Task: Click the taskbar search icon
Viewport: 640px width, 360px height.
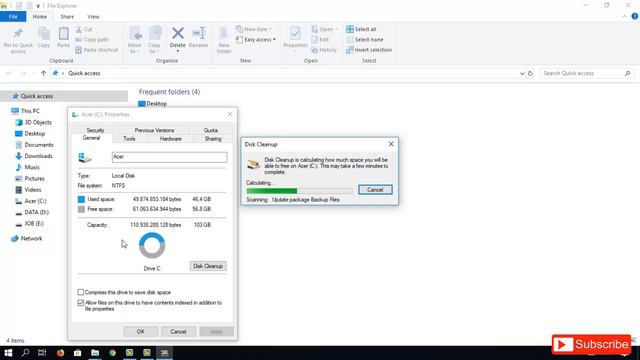Action: [x=25, y=353]
